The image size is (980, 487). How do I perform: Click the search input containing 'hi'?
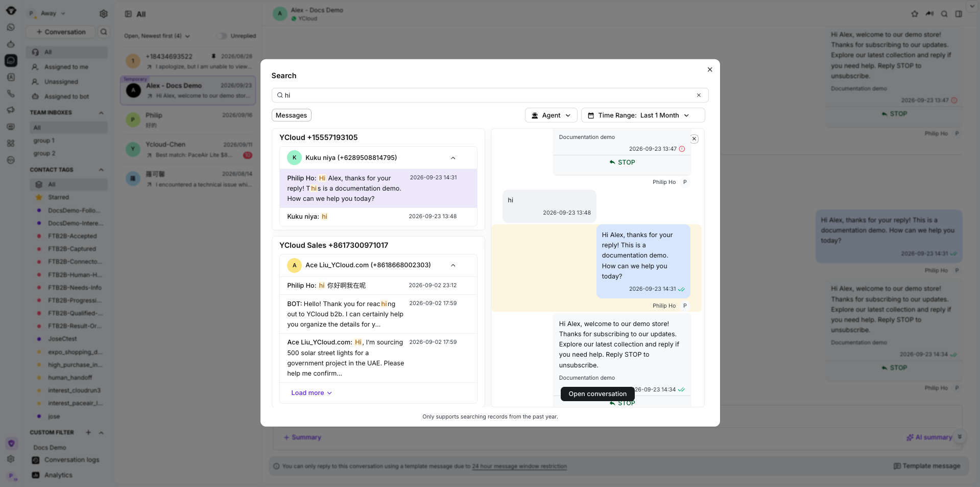point(490,95)
